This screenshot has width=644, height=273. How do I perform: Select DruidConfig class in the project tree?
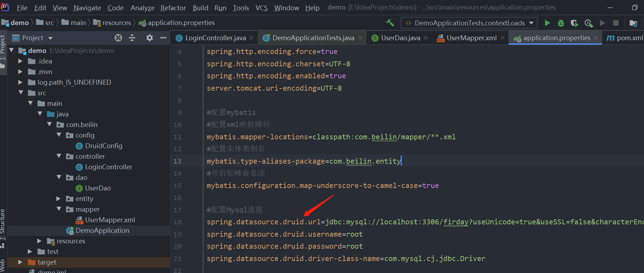tap(99, 146)
